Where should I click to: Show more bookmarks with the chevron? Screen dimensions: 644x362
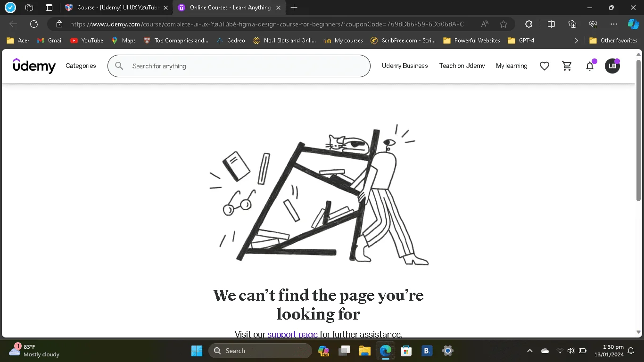point(576,41)
